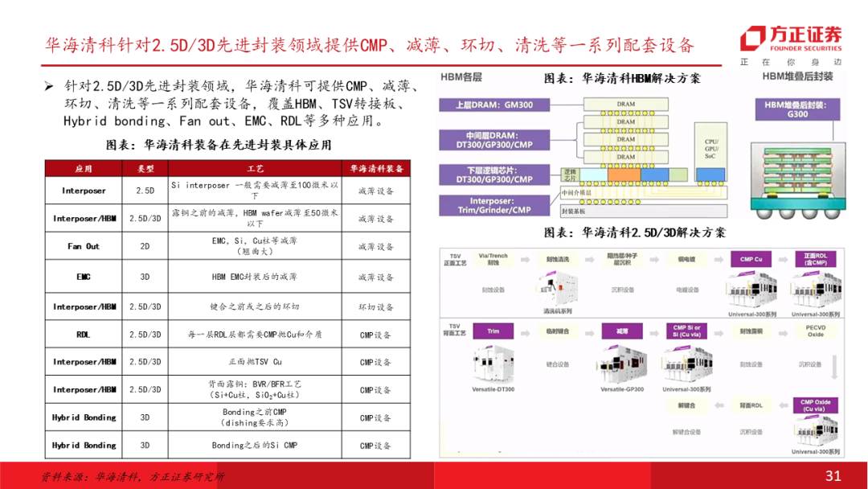This screenshot has width=868, height=489.
Task: Select the purple CMP Cu process box
Action: 751,259
